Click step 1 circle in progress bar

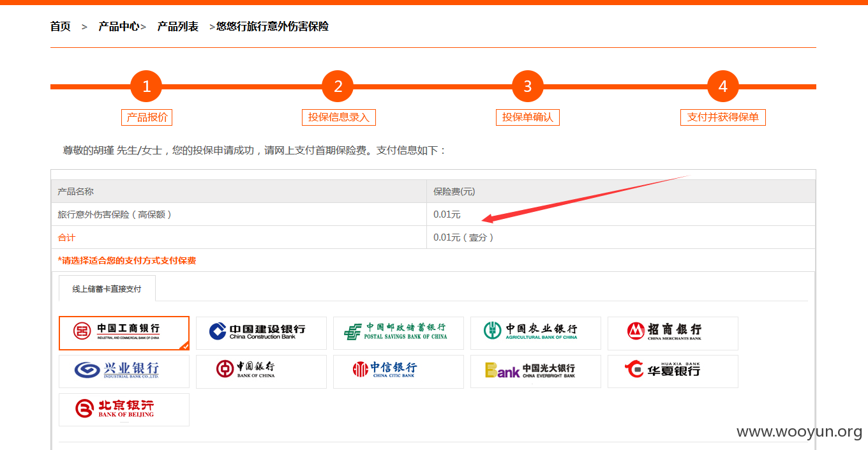coord(146,86)
